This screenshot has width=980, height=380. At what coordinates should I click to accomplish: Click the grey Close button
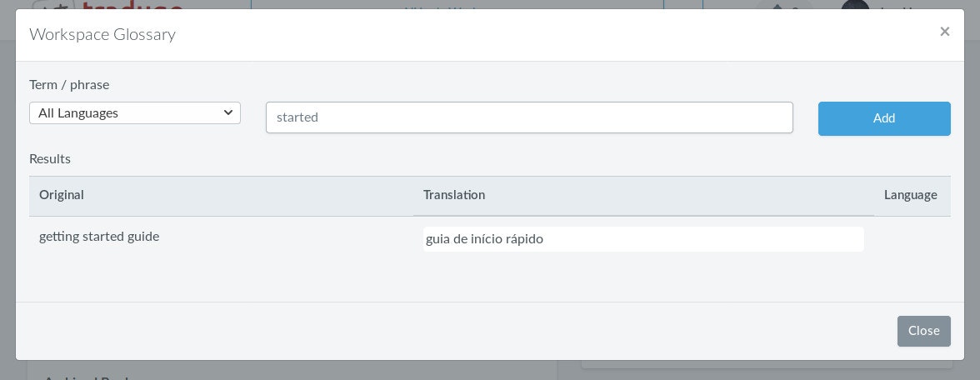click(x=923, y=331)
